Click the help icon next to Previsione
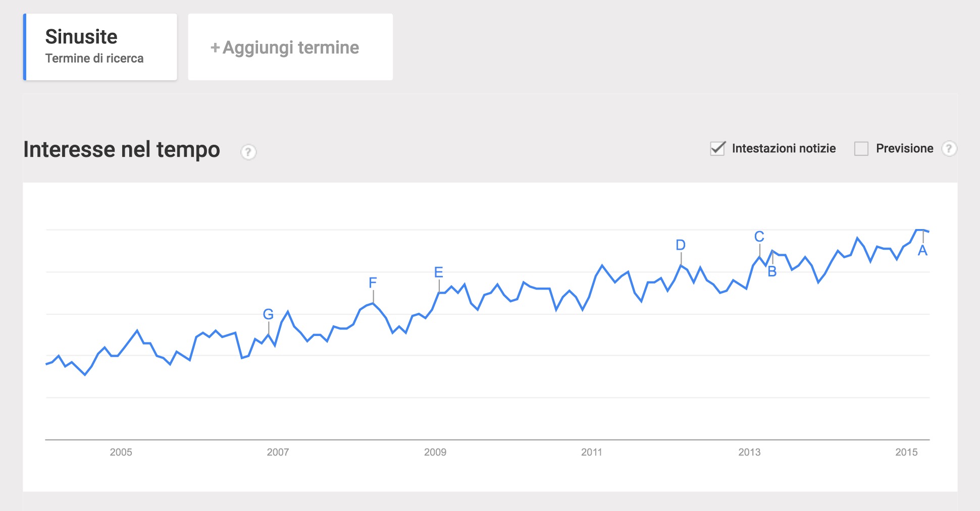 pyautogui.click(x=949, y=148)
